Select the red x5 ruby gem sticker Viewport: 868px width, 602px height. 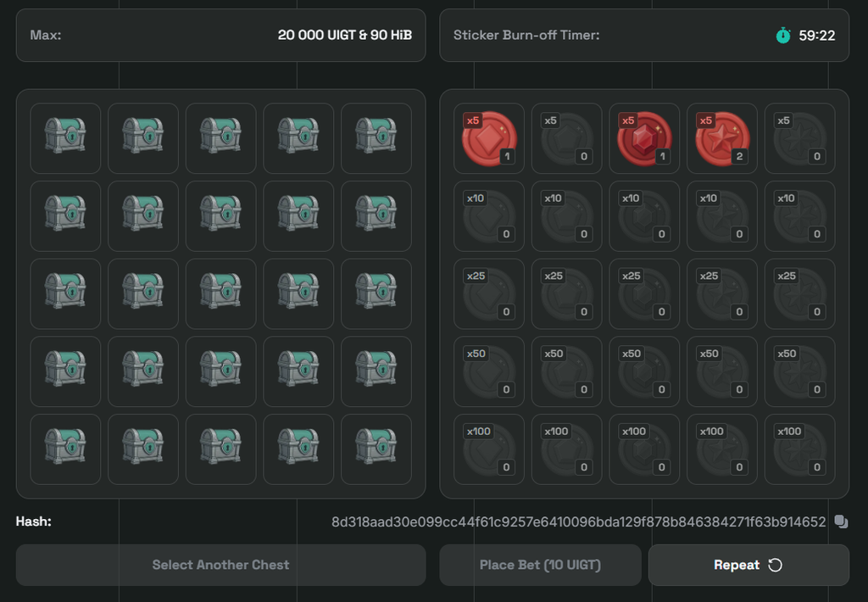click(x=644, y=138)
